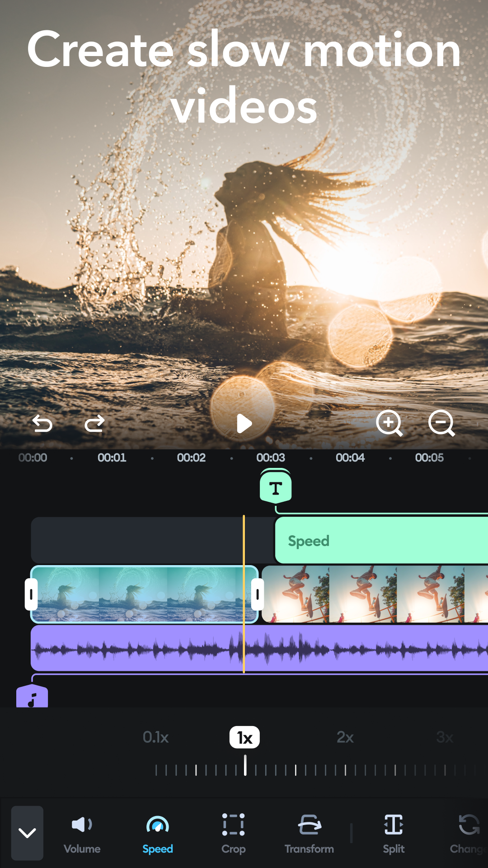The width and height of the screenshot is (488, 868).
Task: Select the 1x speed label
Action: tap(244, 737)
